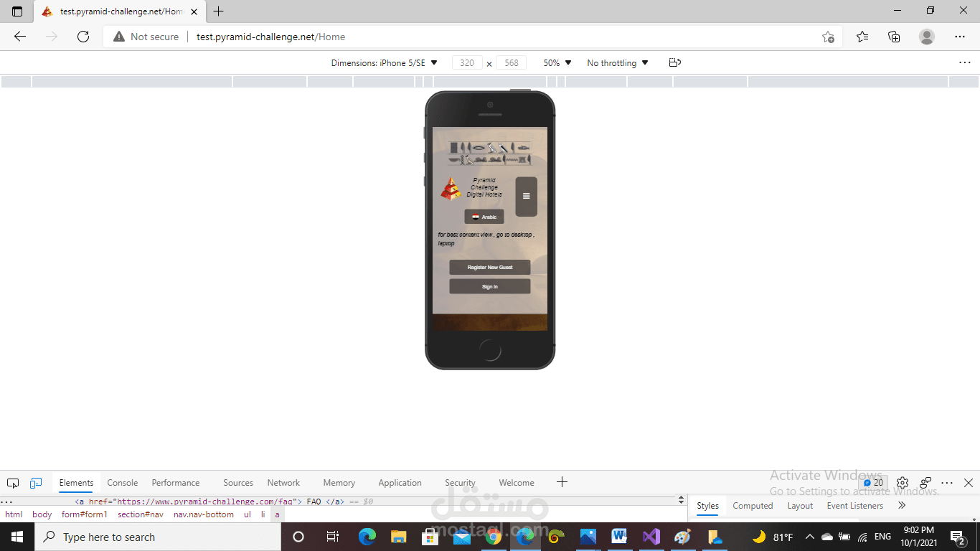The height and width of the screenshot is (551, 980).
Task: Close the DevTools panel
Action: click(x=969, y=483)
